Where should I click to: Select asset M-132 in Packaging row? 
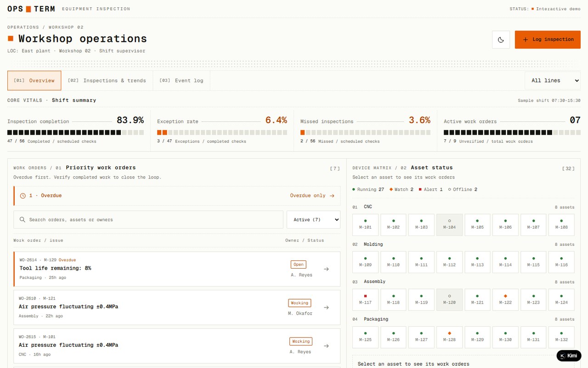pyautogui.click(x=561, y=337)
